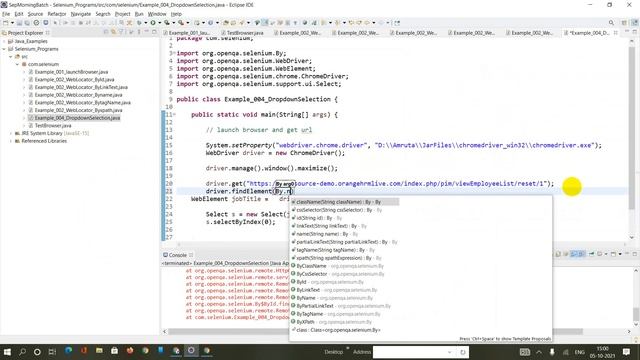Open Example_001_launchBrowser.java in tree
640x360 pixels.
[x=71, y=72]
